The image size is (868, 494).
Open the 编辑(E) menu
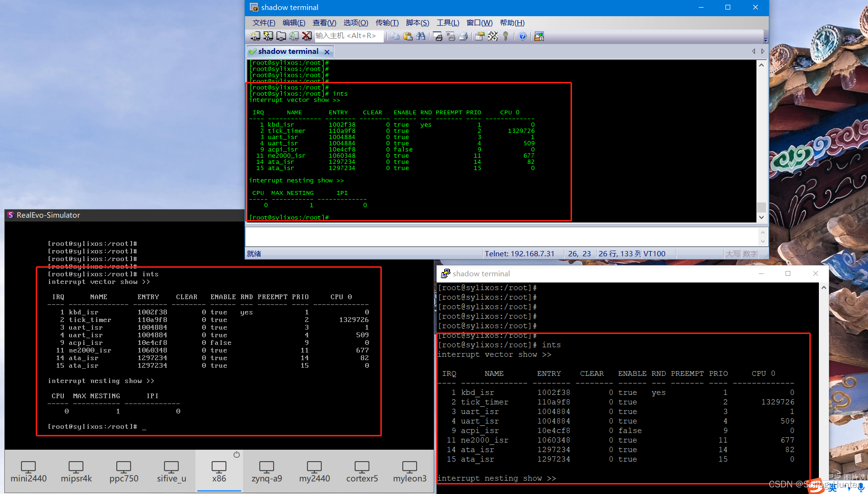[x=294, y=23]
